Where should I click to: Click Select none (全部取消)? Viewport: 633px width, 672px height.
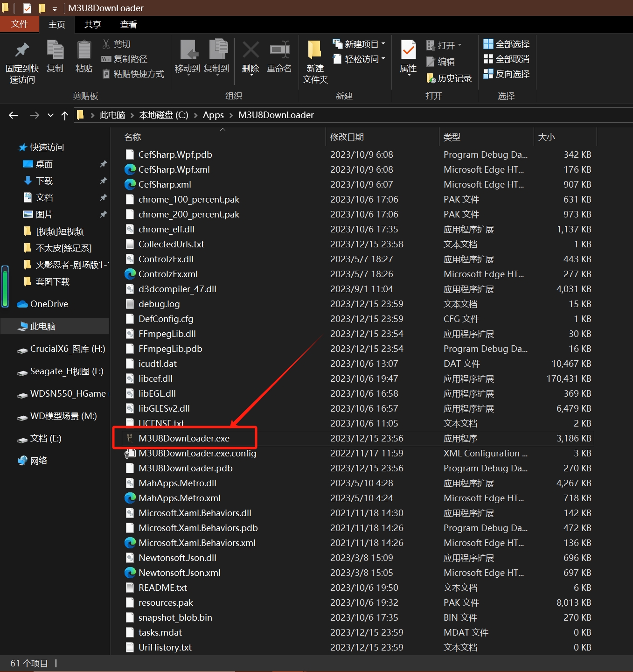[507, 59]
